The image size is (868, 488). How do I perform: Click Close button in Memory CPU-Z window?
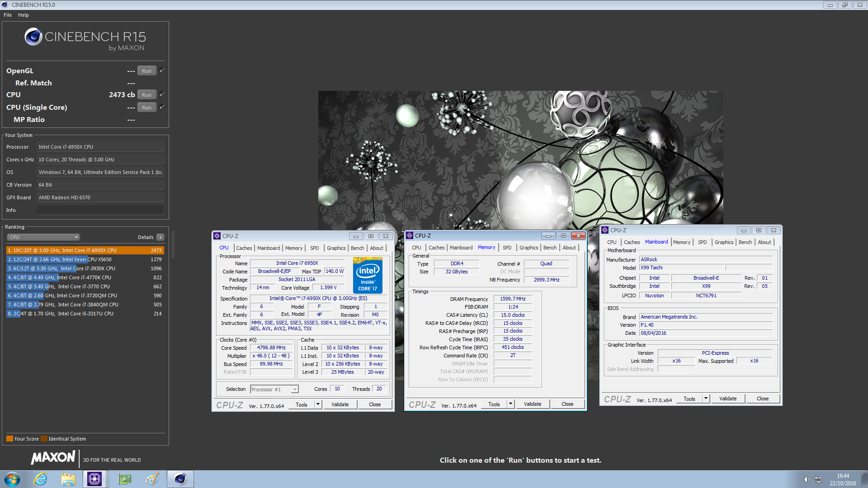(567, 404)
